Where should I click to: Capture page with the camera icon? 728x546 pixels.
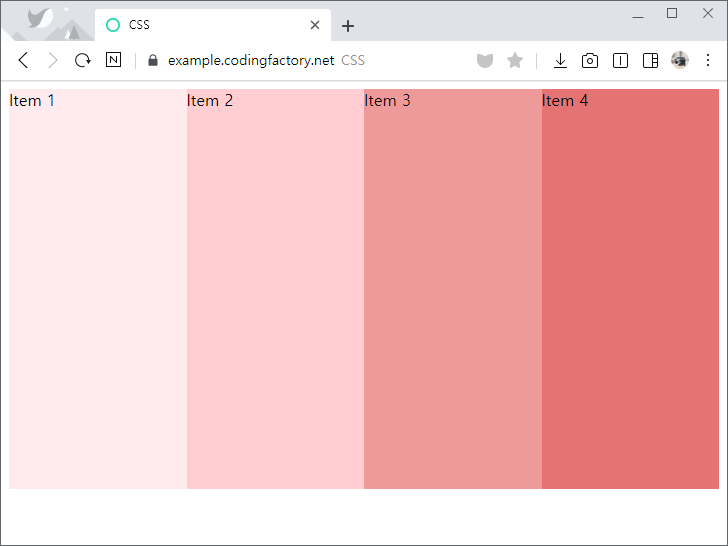tap(590, 60)
